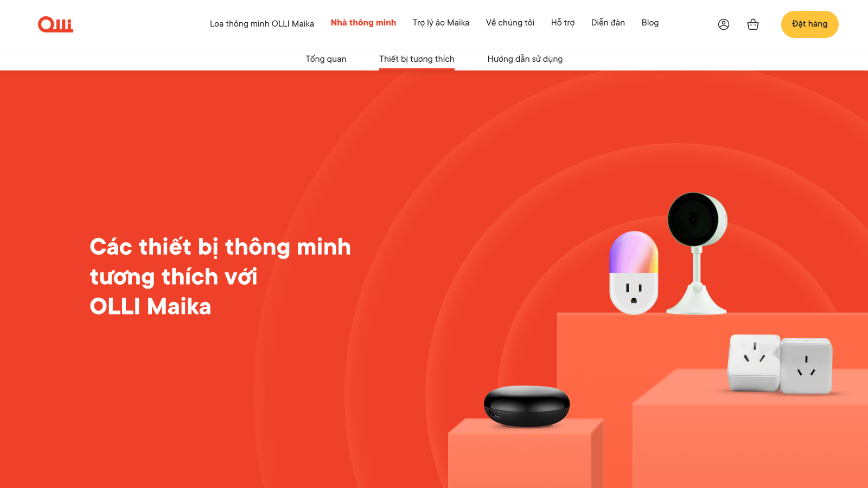The width and height of the screenshot is (868, 488).
Task: Select Nhà thông minh menu item
Action: pyautogui.click(x=363, y=23)
